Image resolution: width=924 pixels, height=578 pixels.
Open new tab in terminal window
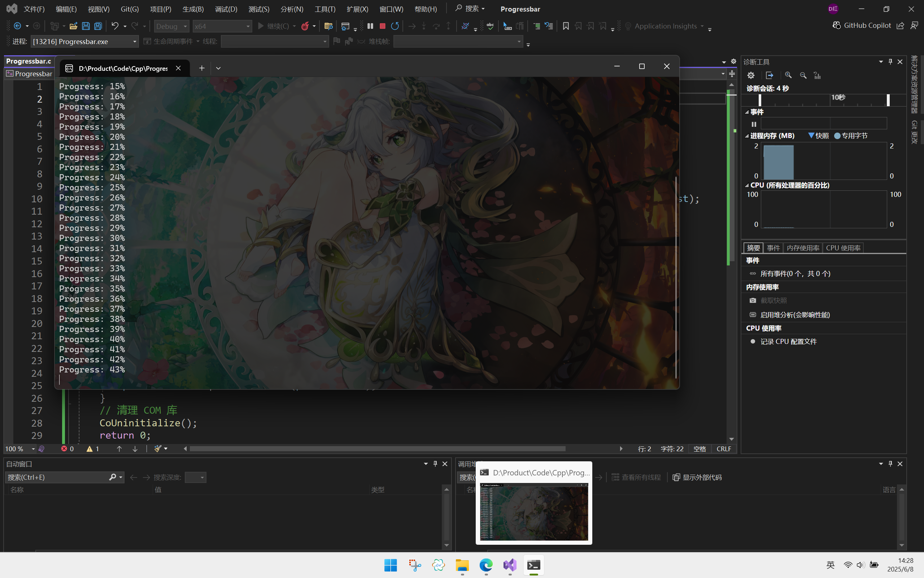(x=202, y=68)
